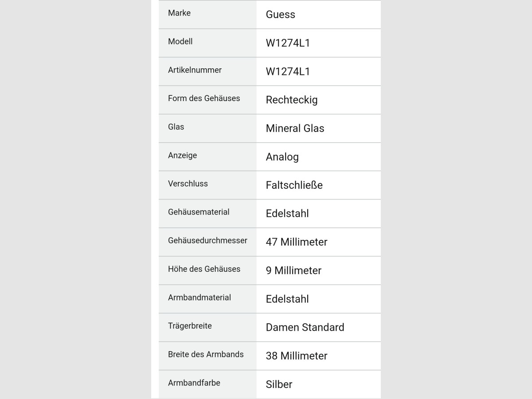Click the 38 Millimeter value
The height and width of the screenshot is (399, 532).
297,356
